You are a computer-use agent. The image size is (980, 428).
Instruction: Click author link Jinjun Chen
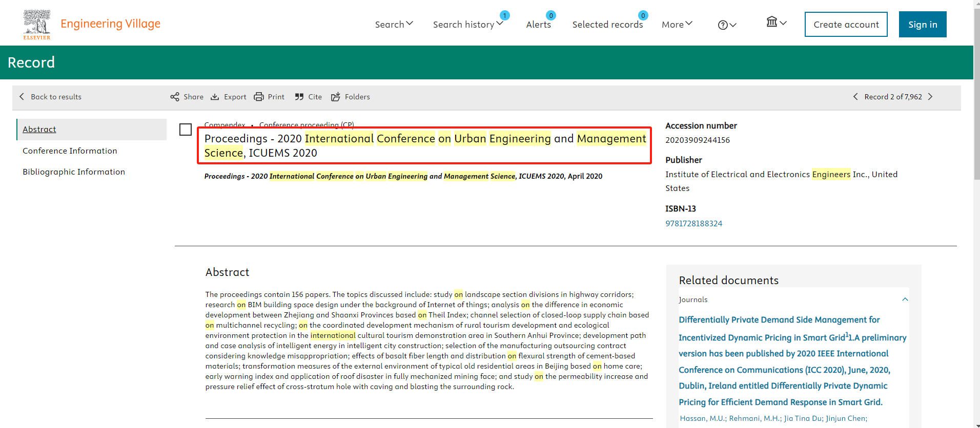pyautogui.click(x=846, y=418)
